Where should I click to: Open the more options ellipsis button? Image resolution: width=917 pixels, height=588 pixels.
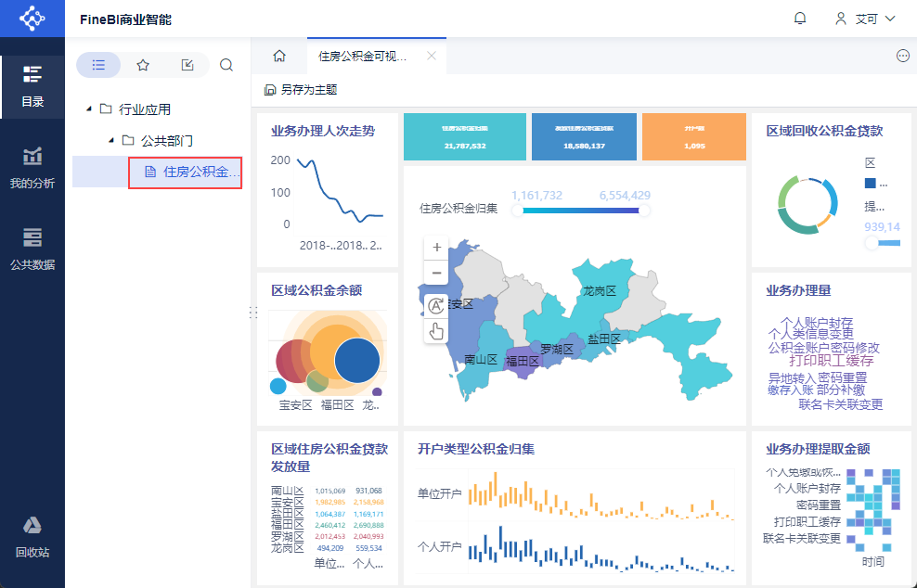pyautogui.click(x=902, y=56)
